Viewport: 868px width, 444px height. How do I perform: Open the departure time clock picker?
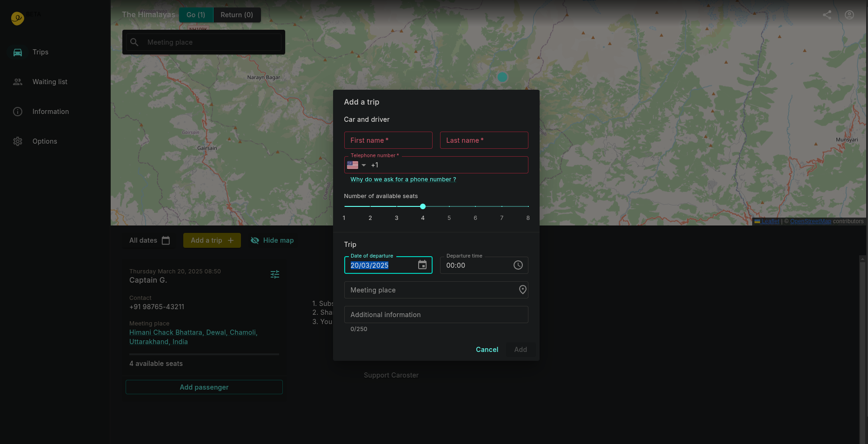coord(518,265)
